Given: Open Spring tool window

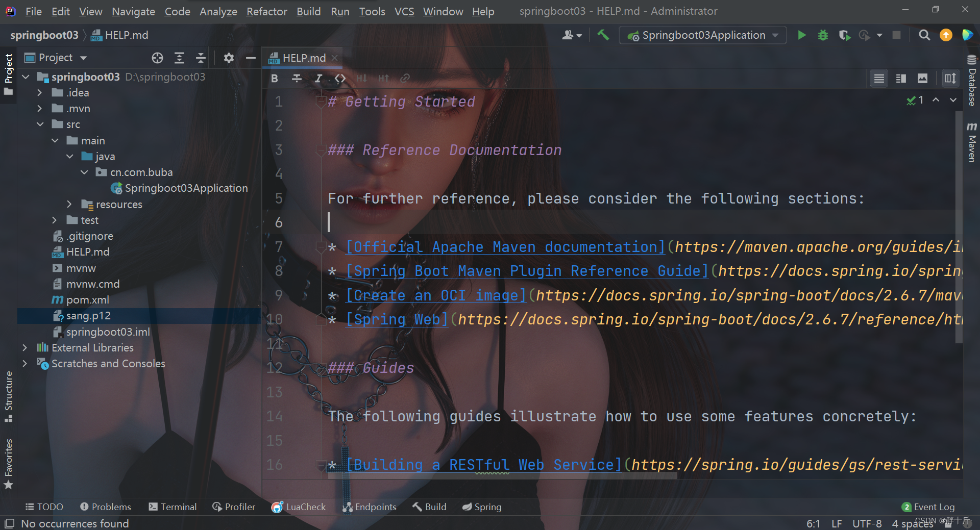Looking at the screenshot, I should 482,507.
